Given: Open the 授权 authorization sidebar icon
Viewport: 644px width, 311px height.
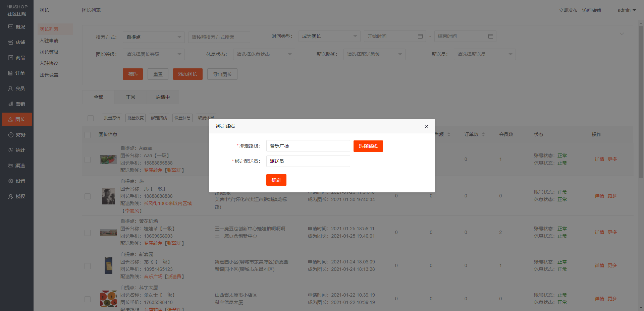Looking at the screenshot, I should coord(11,196).
